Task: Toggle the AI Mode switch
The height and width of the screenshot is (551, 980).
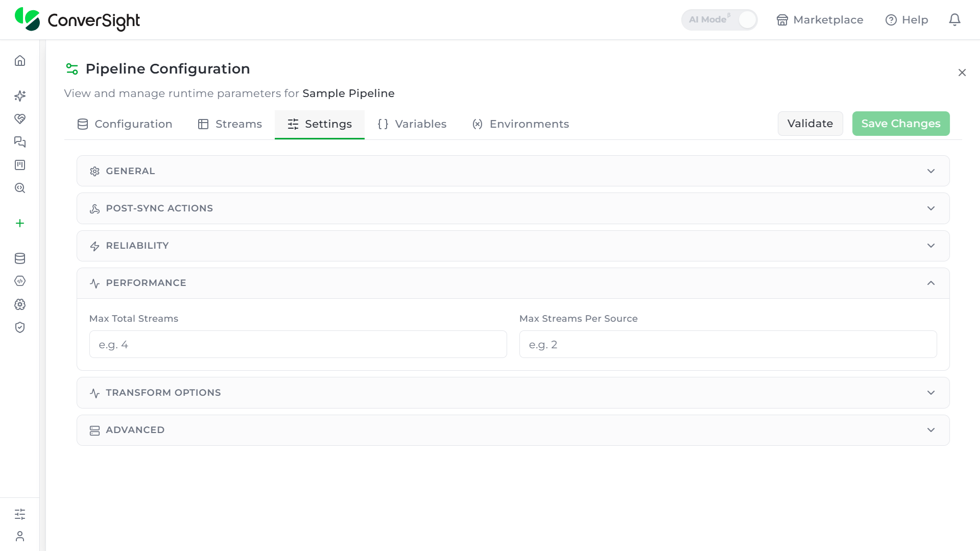Action: click(x=719, y=20)
